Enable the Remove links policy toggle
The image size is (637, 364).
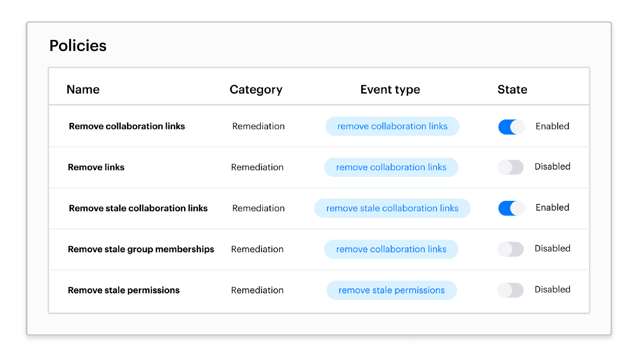pos(511,167)
